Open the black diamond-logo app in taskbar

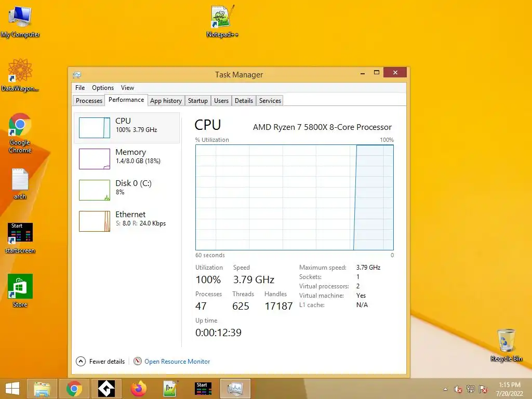(x=107, y=389)
